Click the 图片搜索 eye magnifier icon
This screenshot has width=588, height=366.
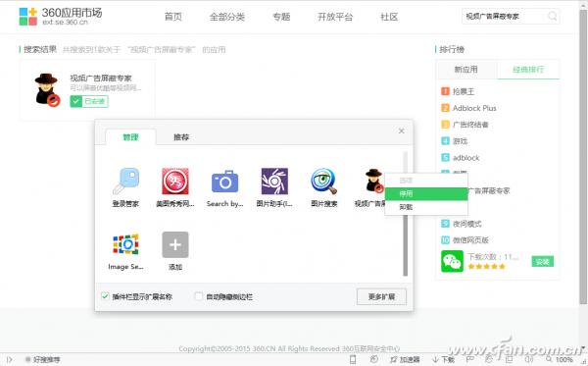(x=324, y=182)
